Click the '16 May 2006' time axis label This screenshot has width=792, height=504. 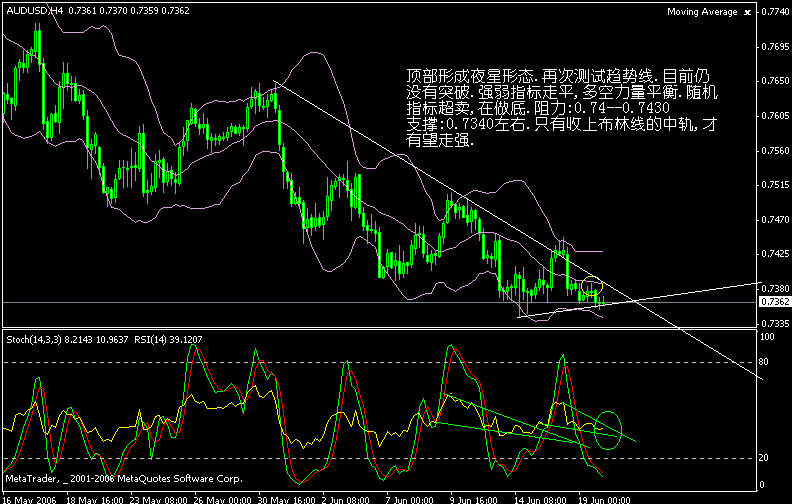coord(29,500)
